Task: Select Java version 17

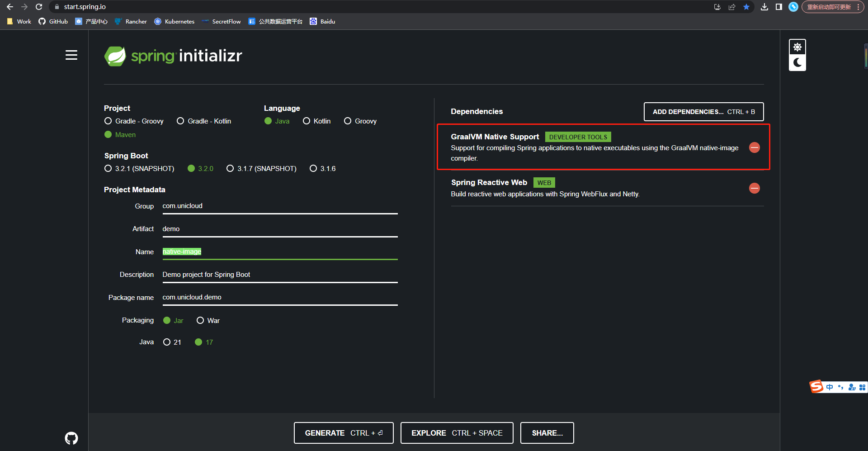Action: tap(204, 342)
